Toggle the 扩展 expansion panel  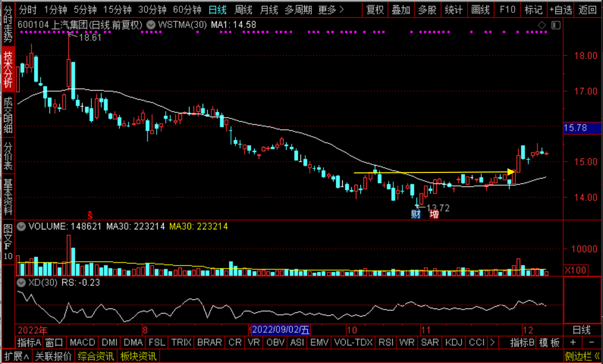click(17, 356)
